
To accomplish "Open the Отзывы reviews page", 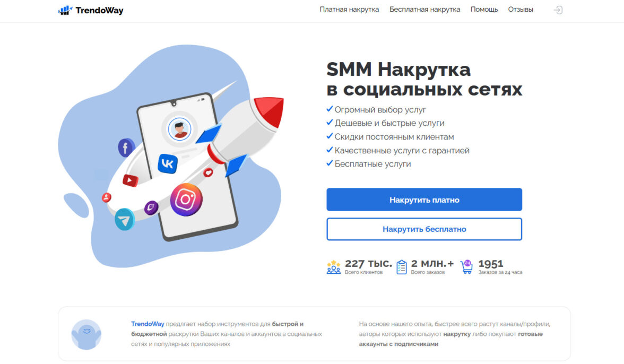I will 521,10.
